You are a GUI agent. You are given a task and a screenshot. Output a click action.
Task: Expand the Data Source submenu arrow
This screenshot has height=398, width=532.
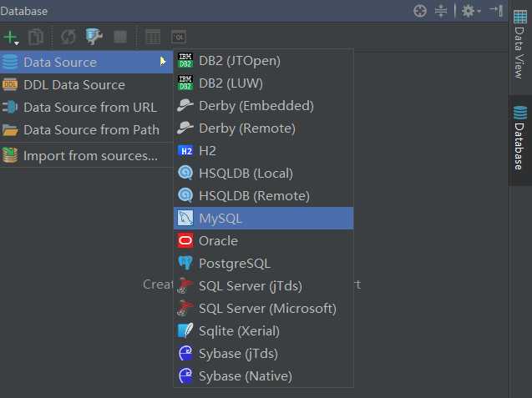click(x=163, y=62)
